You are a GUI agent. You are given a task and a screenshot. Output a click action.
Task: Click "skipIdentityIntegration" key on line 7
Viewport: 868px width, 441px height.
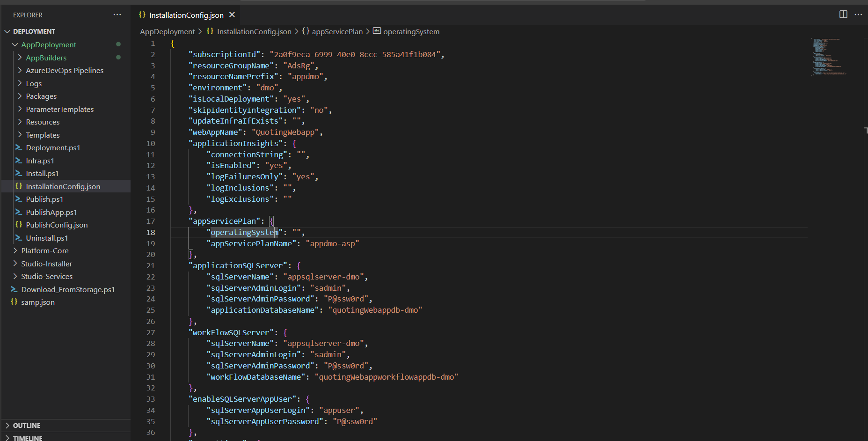245,110
